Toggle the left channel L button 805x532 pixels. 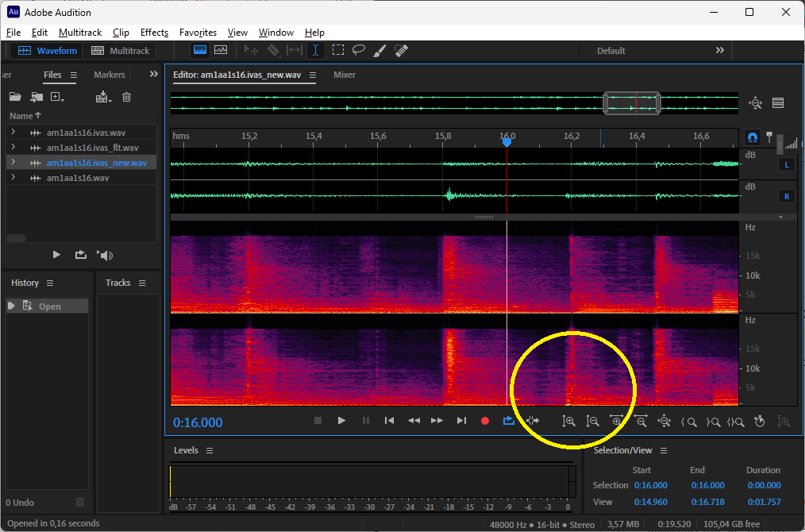(787, 164)
